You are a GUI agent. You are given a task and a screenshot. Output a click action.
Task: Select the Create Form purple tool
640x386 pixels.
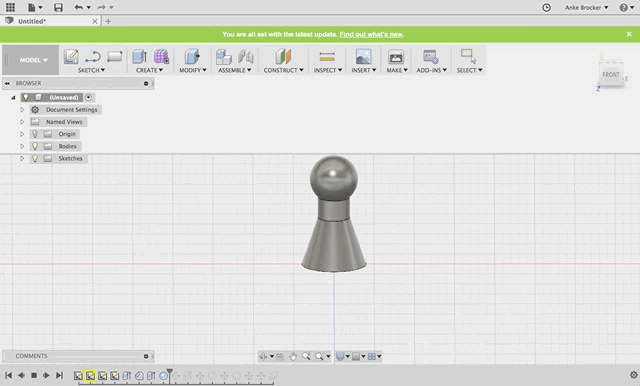point(161,57)
